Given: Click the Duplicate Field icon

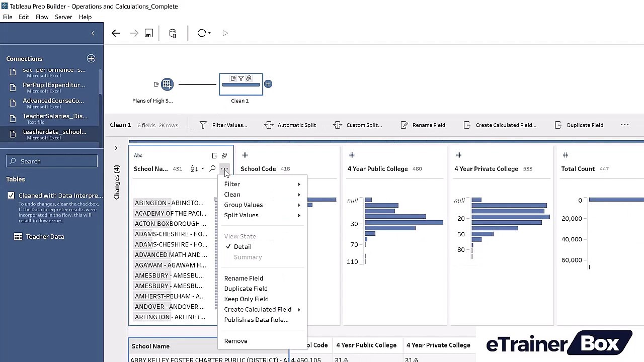Looking at the screenshot, I should (x=558, y=125).
